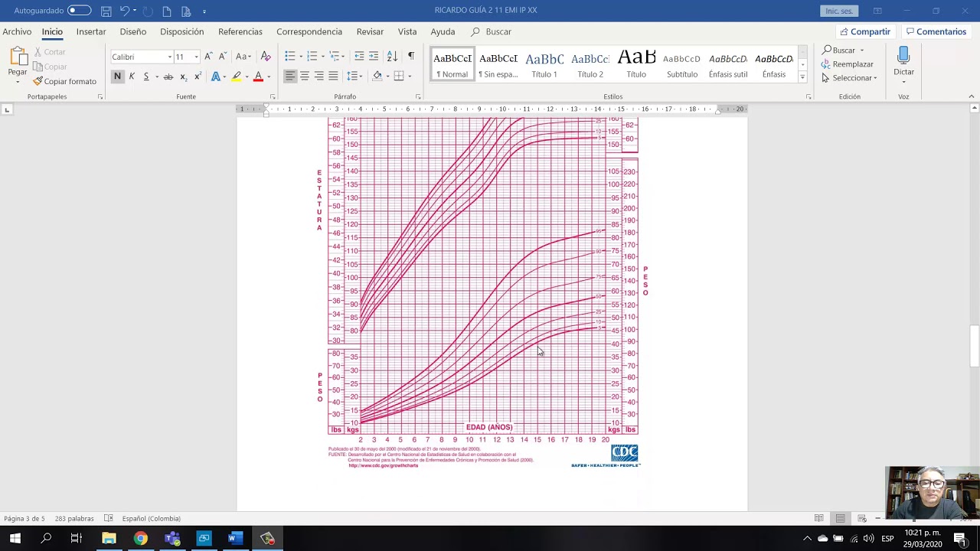Switch to the Correspondencia tab

309,31
